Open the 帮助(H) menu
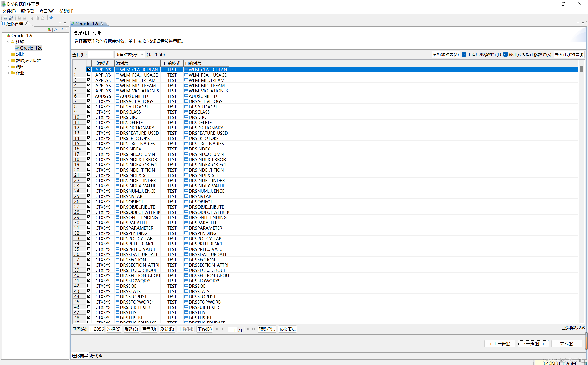588x365 pixels. pos(66,11)
